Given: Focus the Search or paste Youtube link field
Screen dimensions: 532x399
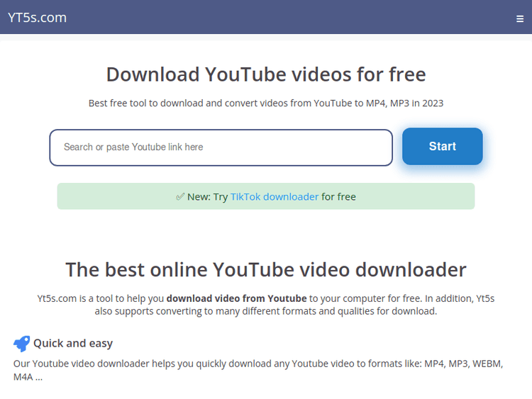Looking at the screenshot, I should [x=221, y=147].
